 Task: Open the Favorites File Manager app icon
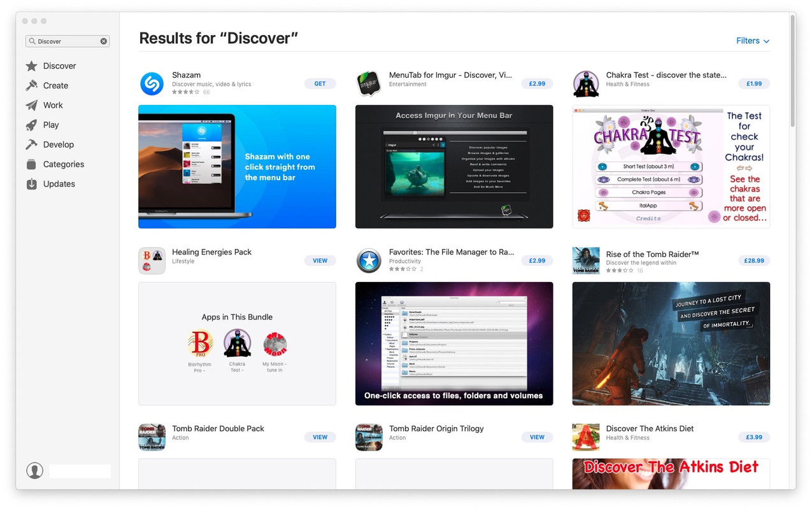pos(369,260)
